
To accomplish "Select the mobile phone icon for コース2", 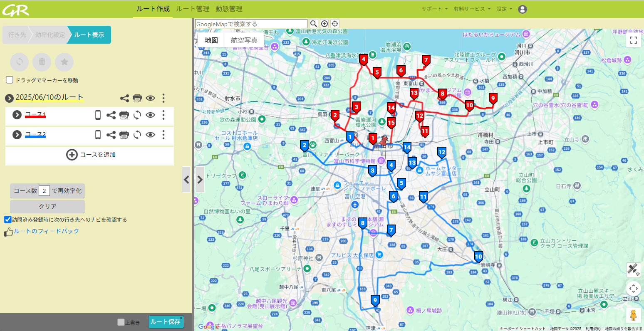I will point(98,135).
